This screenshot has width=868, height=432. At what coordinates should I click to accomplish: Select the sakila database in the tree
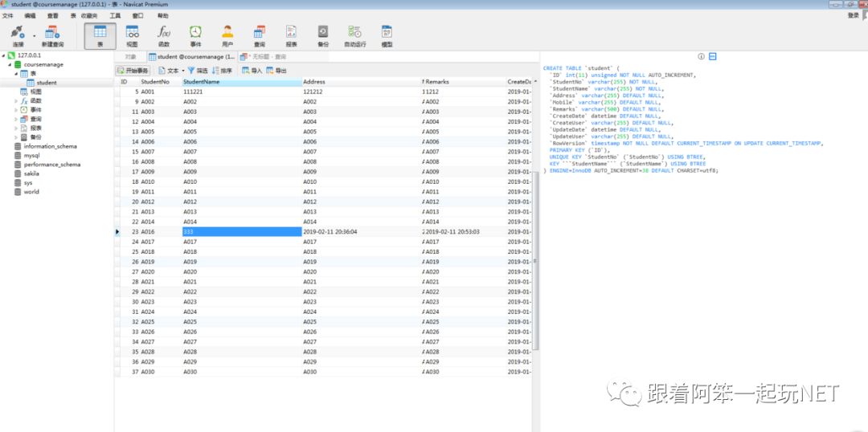[31, 173]
